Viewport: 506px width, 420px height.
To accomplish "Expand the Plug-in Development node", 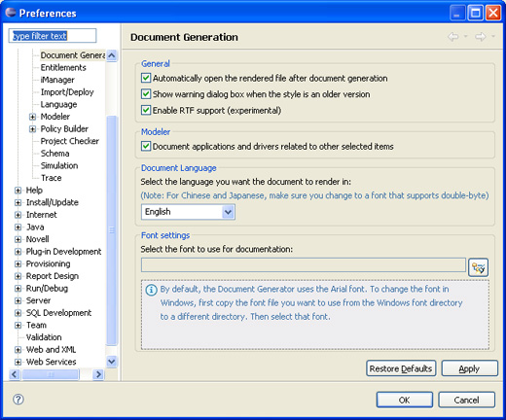I will (x=18, y=252).
